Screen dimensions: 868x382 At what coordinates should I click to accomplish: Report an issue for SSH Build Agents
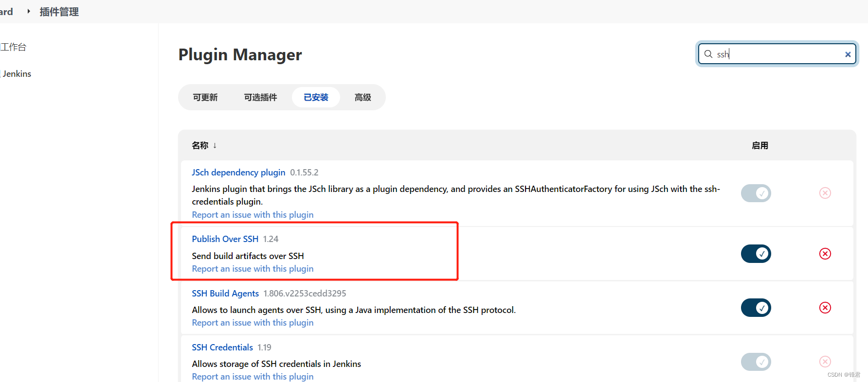(253, 323)
